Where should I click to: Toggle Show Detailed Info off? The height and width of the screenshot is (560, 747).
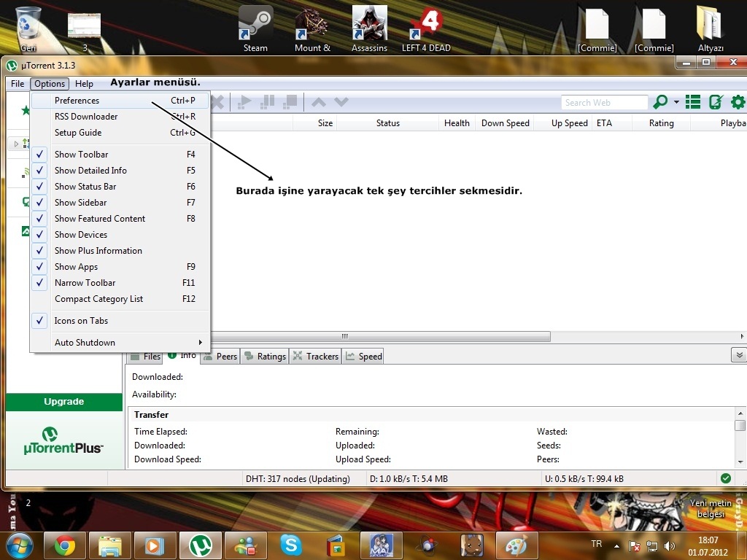120,171
